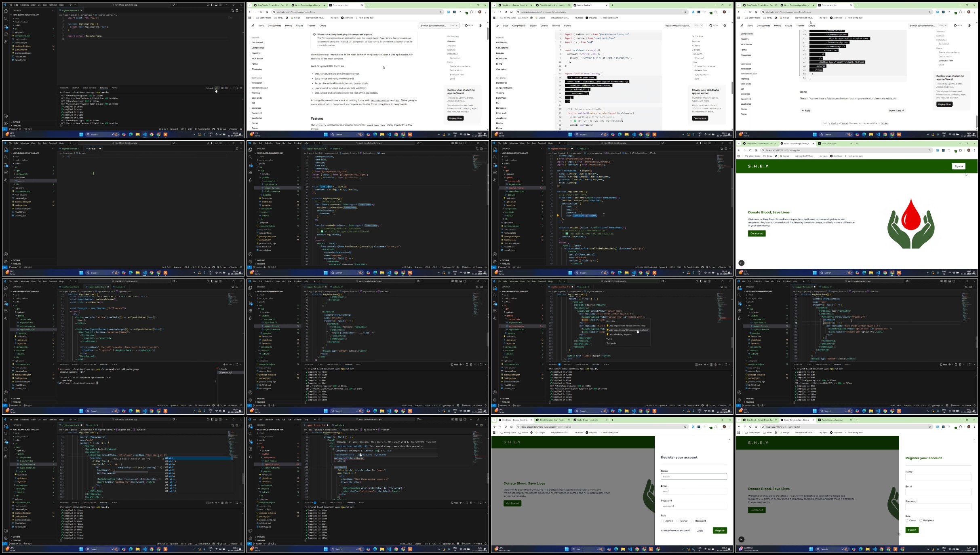File Explorer taskbar icon below the Sign In page
Screen dimensions: 980x555
pyautogui.click(x=871, y=273)
